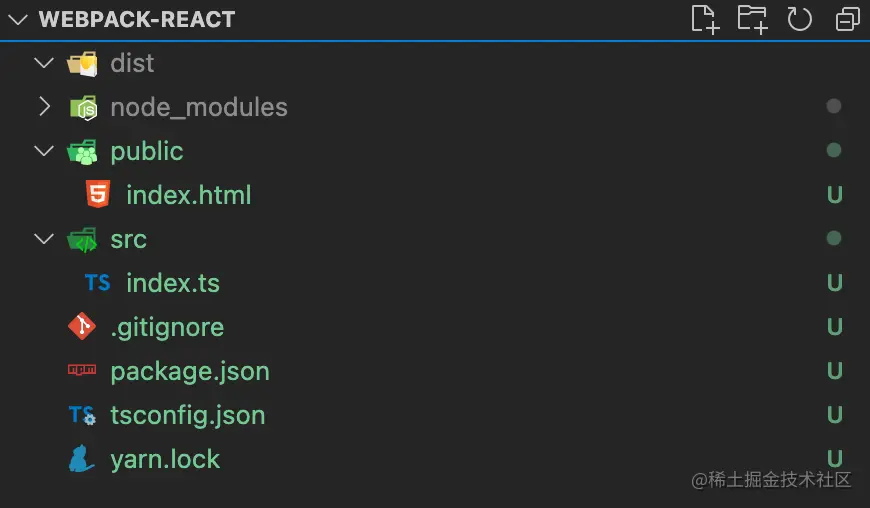Screen dimensions: 870x508
Task: Collapse the WEBPACK-REACT section header chevron
Action: [x=16, y=19]
